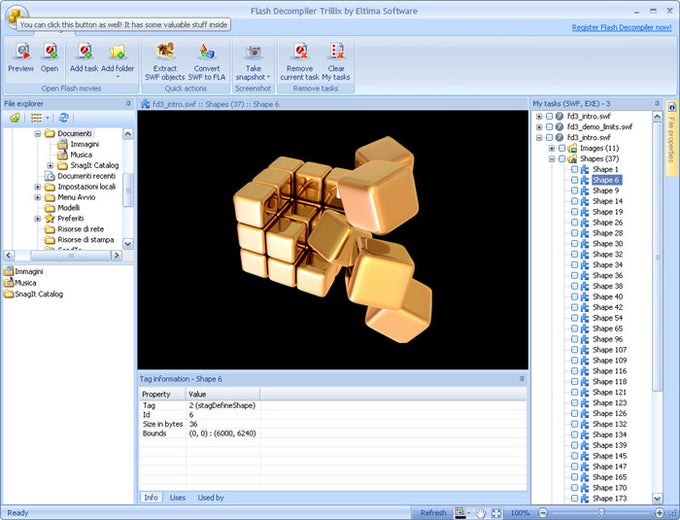Click Convert SWF to FLA icon
680x520 pixels.
coord(207,52)
